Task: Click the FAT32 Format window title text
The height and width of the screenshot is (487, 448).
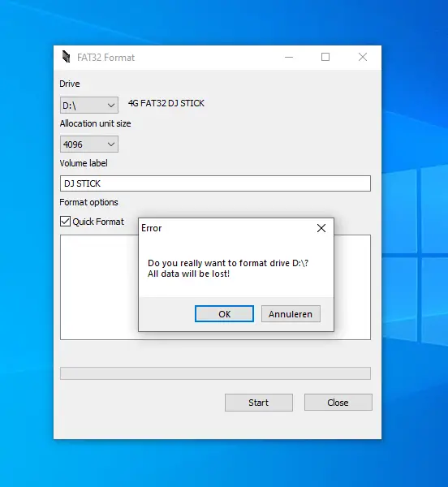Action: click(106, 58)
